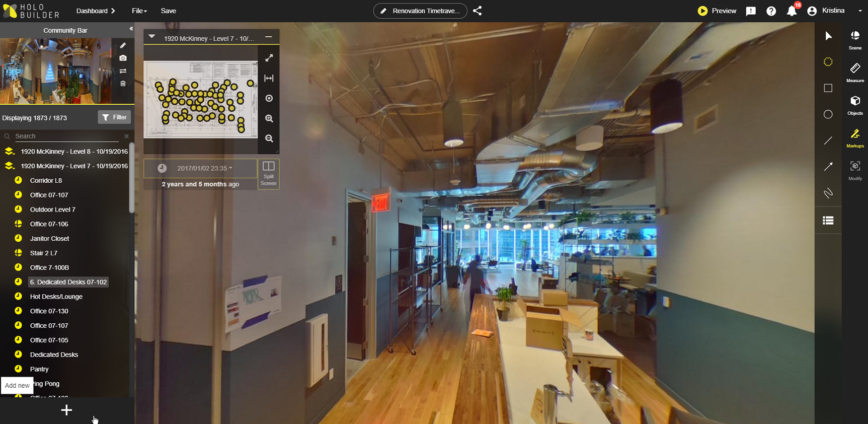Show the markup list view

(828, 221)
